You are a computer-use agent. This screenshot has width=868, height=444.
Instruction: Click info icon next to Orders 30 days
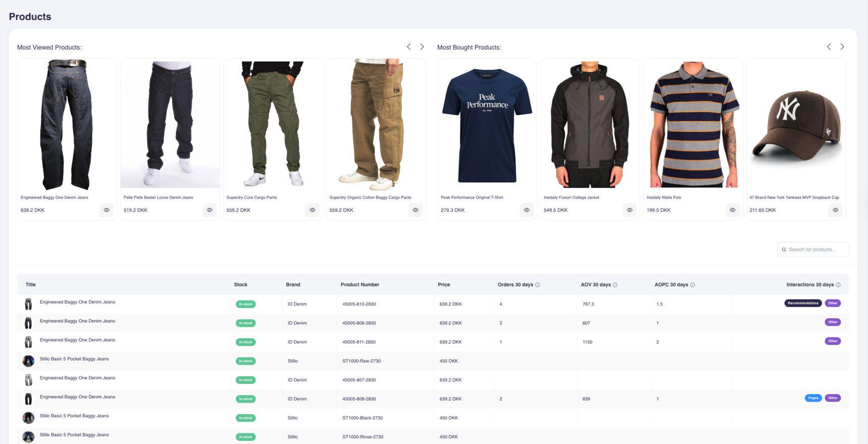click(537, 285)
